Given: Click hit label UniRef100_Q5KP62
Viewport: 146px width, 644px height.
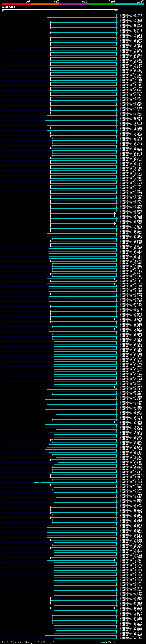Looking at the screenshot, I should click(131, 635).
